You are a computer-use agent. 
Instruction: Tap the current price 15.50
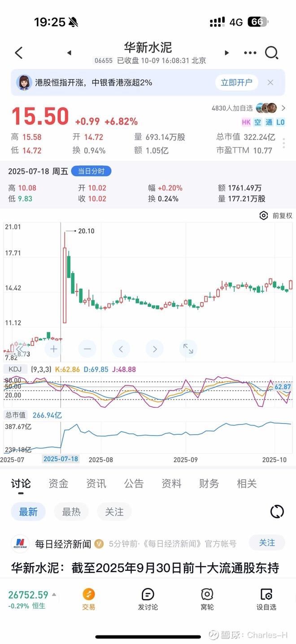click(x=40, y=116)
